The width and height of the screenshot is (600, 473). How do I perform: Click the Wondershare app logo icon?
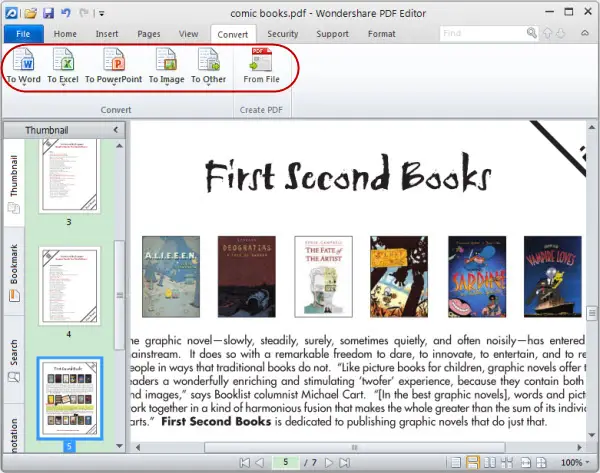(x=11, y=13)
